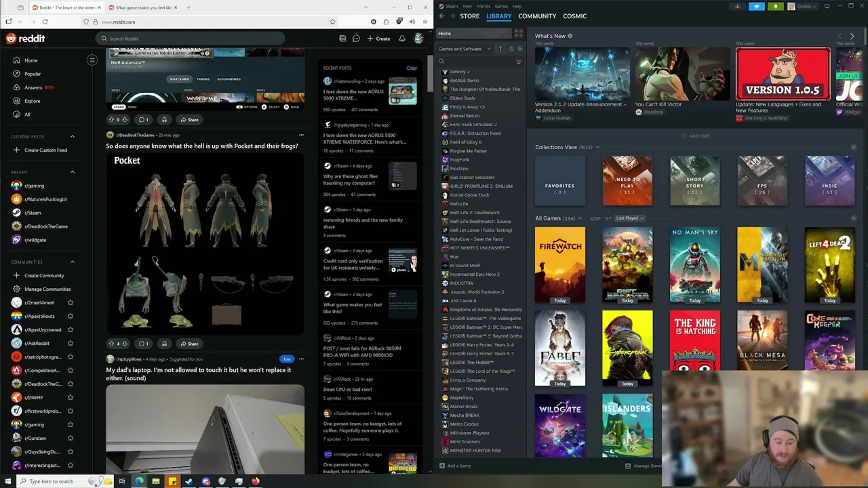The height and width of the screenshot is (488, 868).
Task: Collapse Reddit navigation sidebar with hamburger icon
Action: pyautogui.click(x=92, y=60)
